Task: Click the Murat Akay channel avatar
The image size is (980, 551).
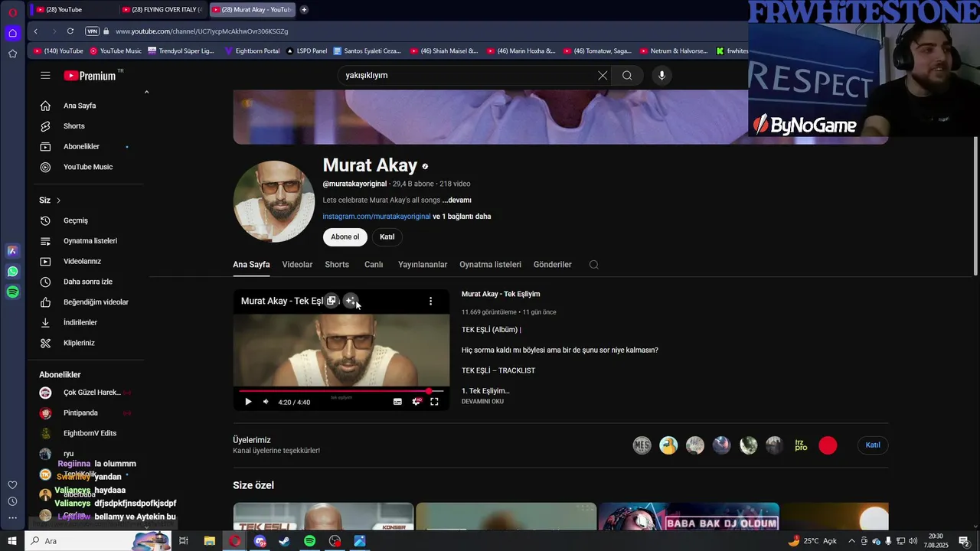Action: pos(274,201)
